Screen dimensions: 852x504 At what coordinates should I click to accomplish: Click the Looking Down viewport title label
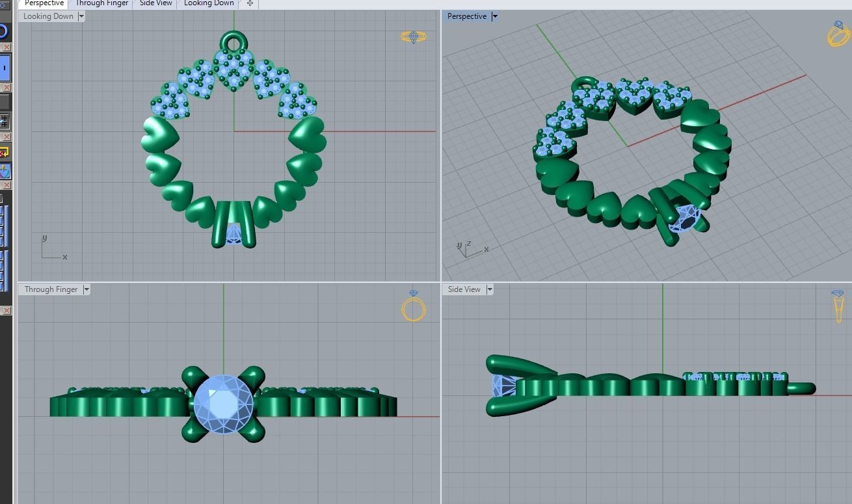pyautogui.click(x=48, y=16)
